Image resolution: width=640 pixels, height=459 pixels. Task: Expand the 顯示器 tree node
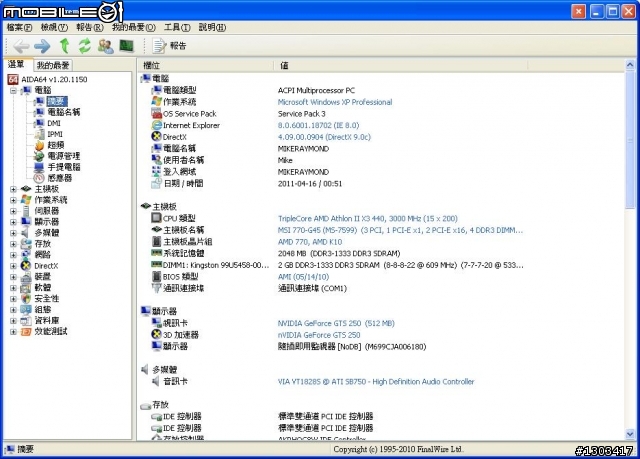[x=13, y=222]
